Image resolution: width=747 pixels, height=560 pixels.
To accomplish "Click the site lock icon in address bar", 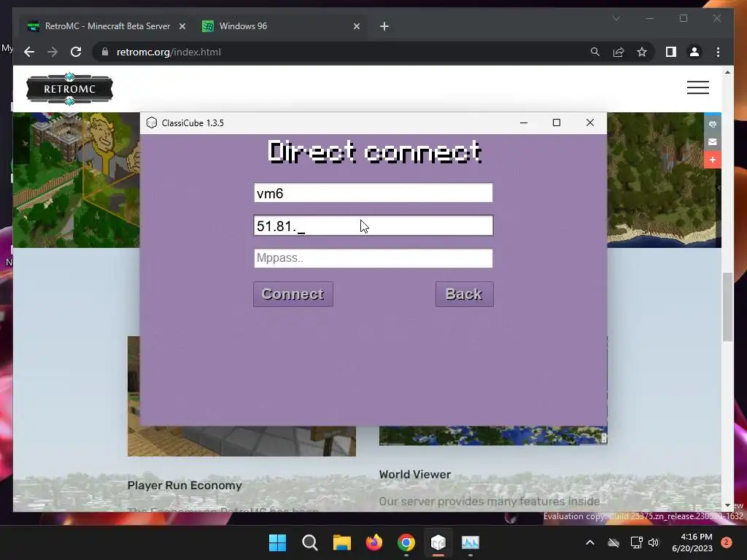I will pyautogui.click(x=105, y=52).
